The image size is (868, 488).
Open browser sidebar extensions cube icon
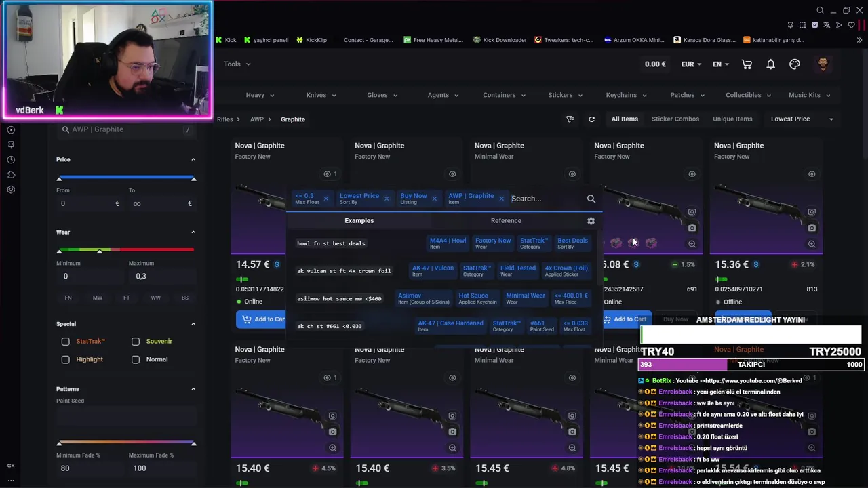pos(11,175)
